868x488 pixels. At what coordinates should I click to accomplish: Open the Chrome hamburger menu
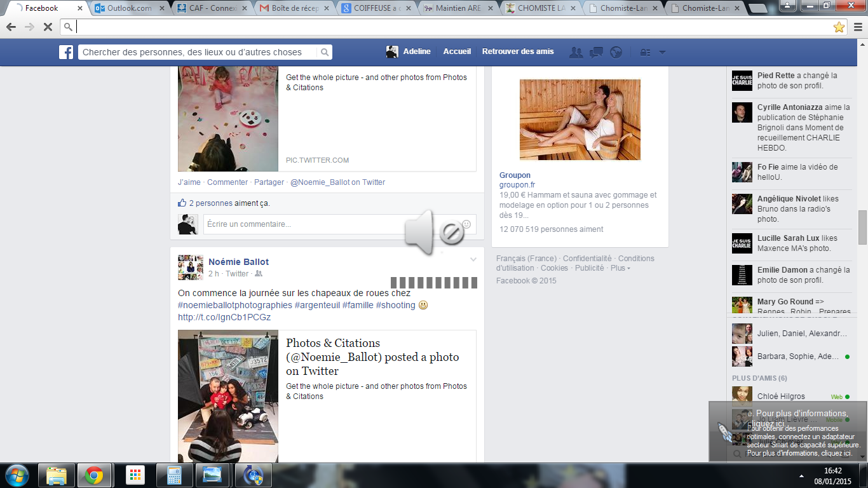click(857, 27)
